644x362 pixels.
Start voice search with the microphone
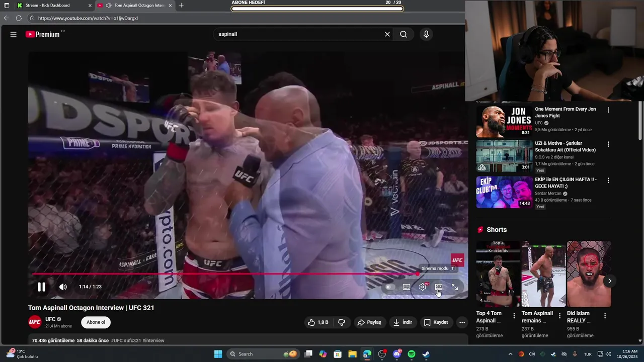[x=426, y=34]
